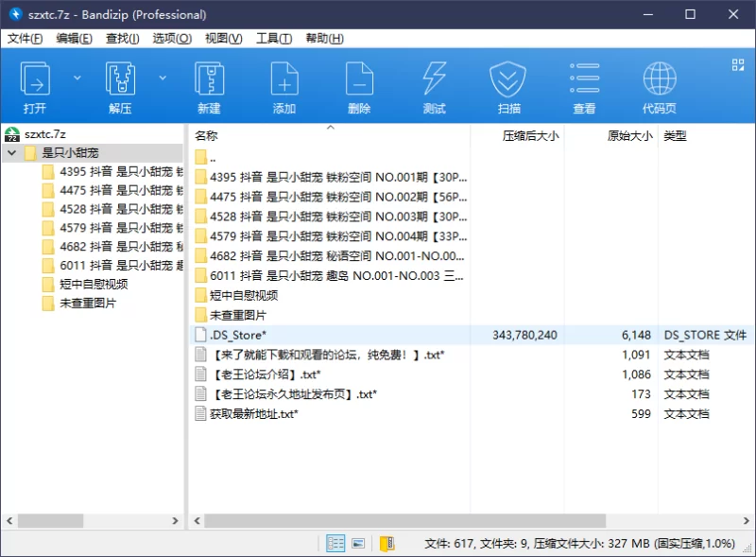The height and width of the screenshot is (557, 756).
Task: Sort by 压缩后大小 column header
Action: click(x=517, y=135)
